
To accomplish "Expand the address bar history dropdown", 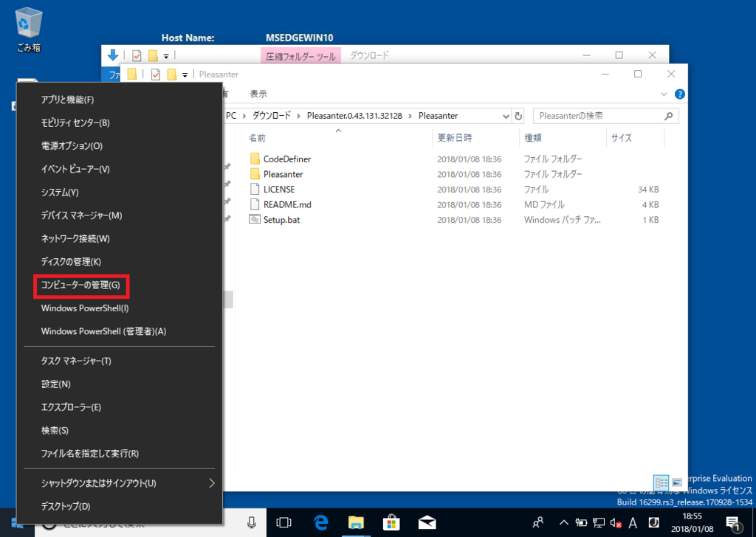I will (x=506, y=116).
